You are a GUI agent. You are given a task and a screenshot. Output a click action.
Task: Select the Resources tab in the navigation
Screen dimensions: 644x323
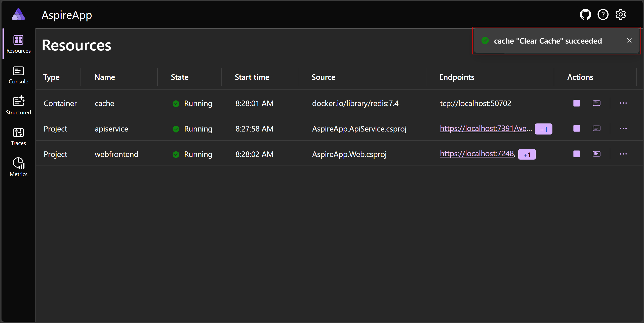pyautogui.click(x=18, y=44)
